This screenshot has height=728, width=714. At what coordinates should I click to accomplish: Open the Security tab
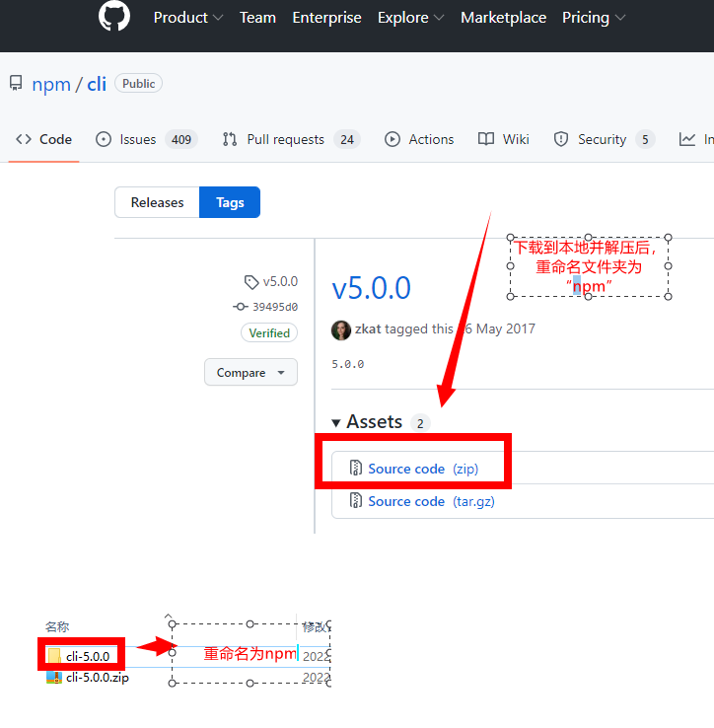tap(604, 139)
